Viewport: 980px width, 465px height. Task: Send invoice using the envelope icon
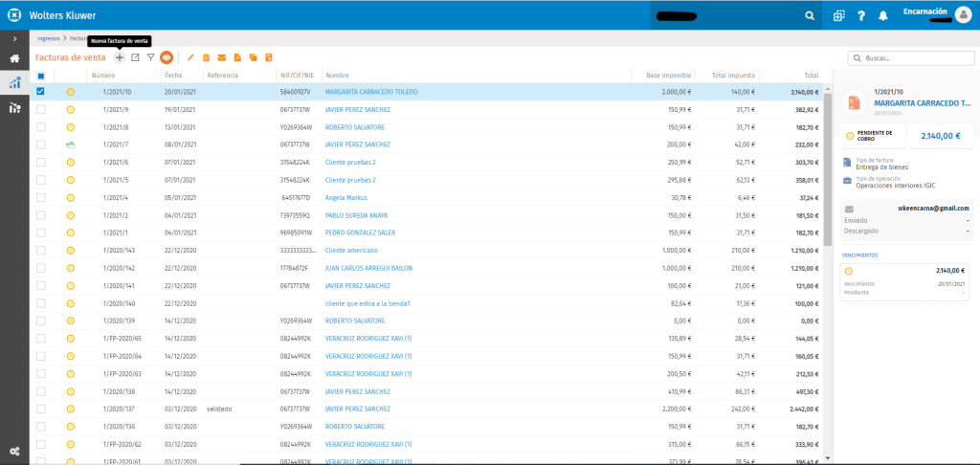[222, 58]
